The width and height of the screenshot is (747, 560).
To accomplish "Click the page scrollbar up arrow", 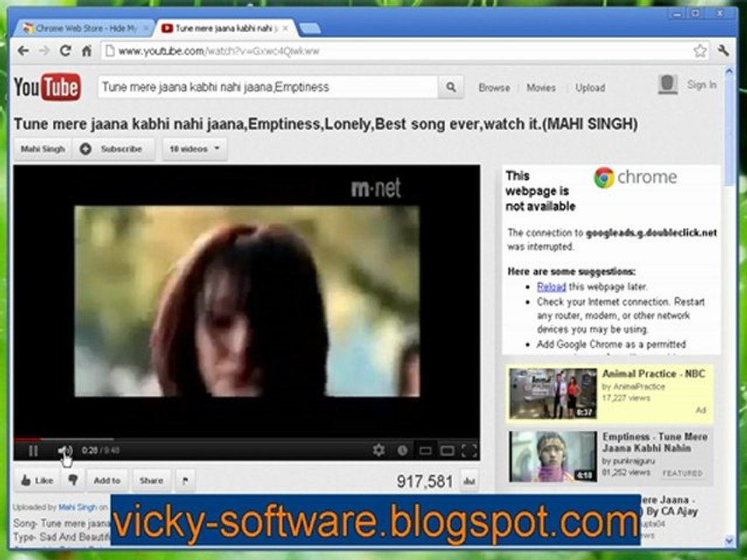I will [x=729, y=72].
